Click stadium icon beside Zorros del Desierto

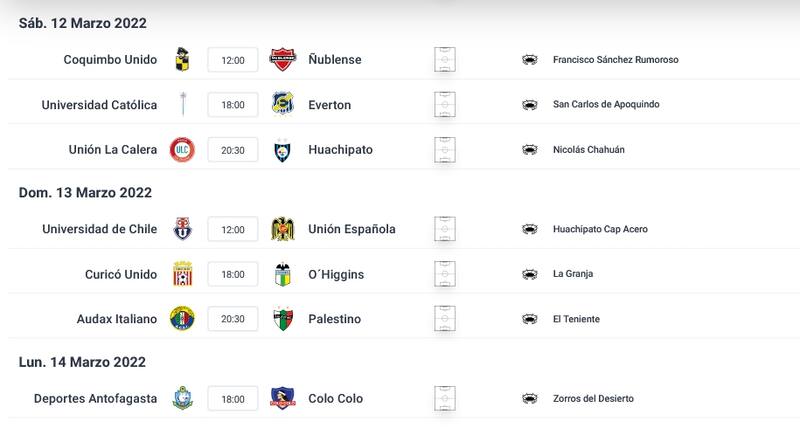coord(530,398)
